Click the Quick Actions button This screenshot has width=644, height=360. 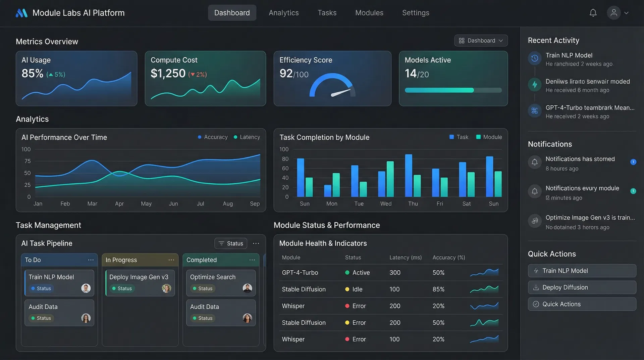(582, 304)
